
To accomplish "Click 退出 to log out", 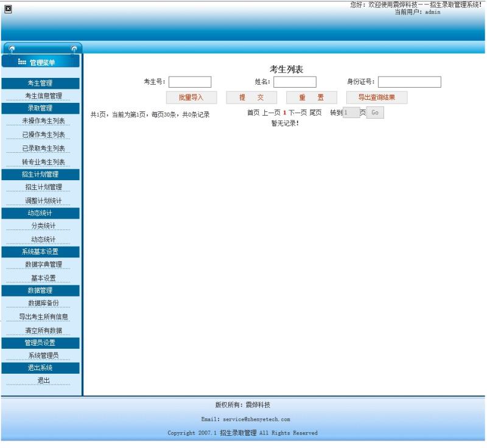I will click(x=43, y=380).
